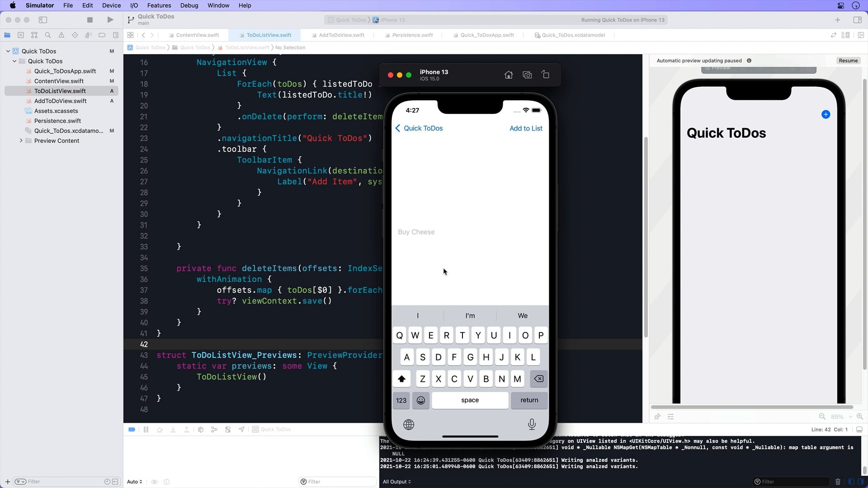Open the macOS Control Center
The width and height of the screenshot is (868, 488).
(x=841, y=5)
